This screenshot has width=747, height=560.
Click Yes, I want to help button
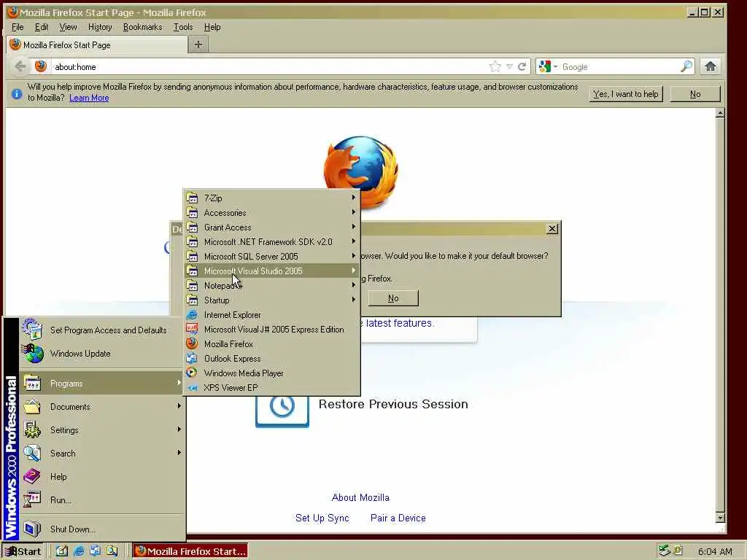click(625, 94)
